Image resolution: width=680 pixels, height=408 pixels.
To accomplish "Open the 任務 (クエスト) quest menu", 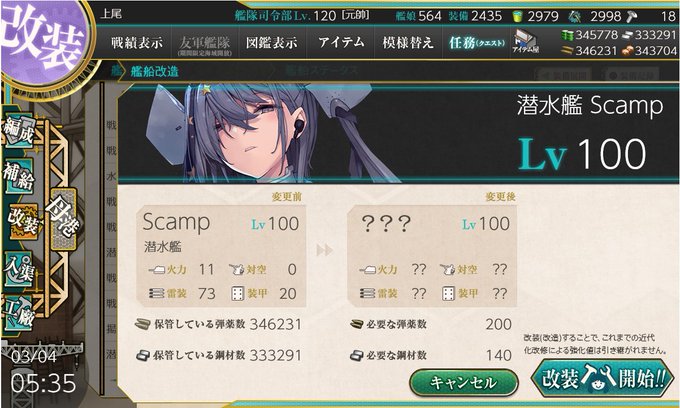I will coord(477,42).
